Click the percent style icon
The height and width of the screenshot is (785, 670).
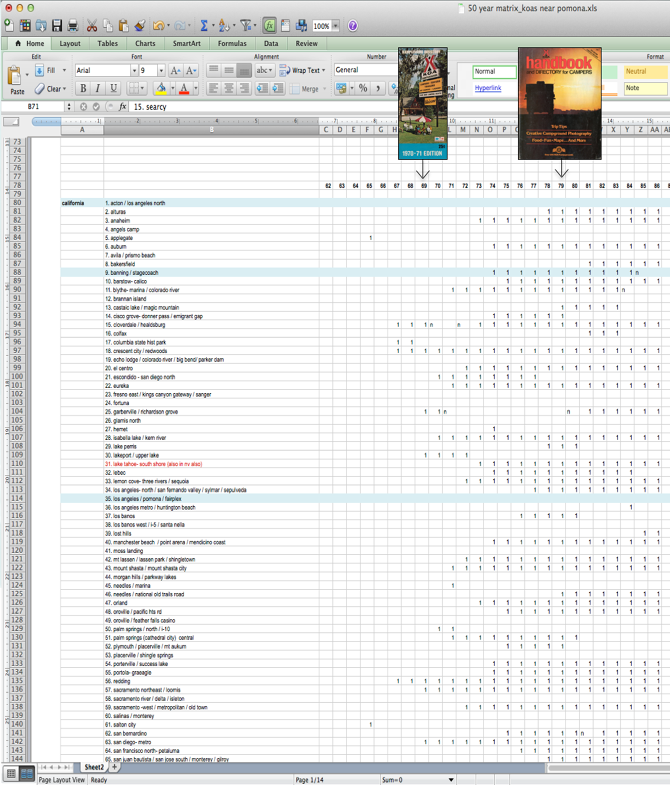tap(363, 89)
